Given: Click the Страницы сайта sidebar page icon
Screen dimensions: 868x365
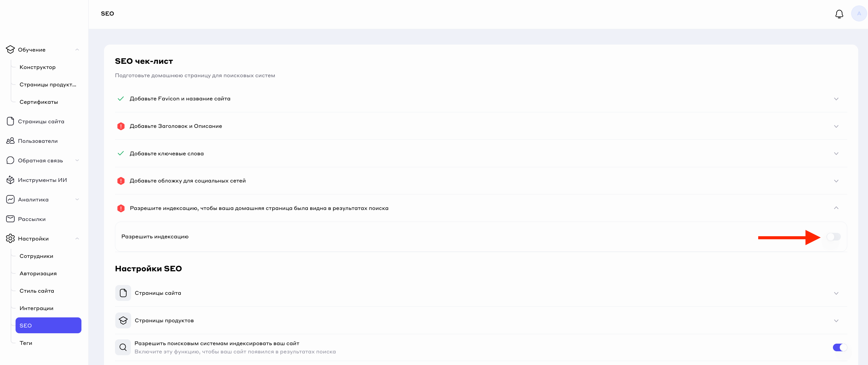Looking at the screenshot, I should click(x=10, y=121).
